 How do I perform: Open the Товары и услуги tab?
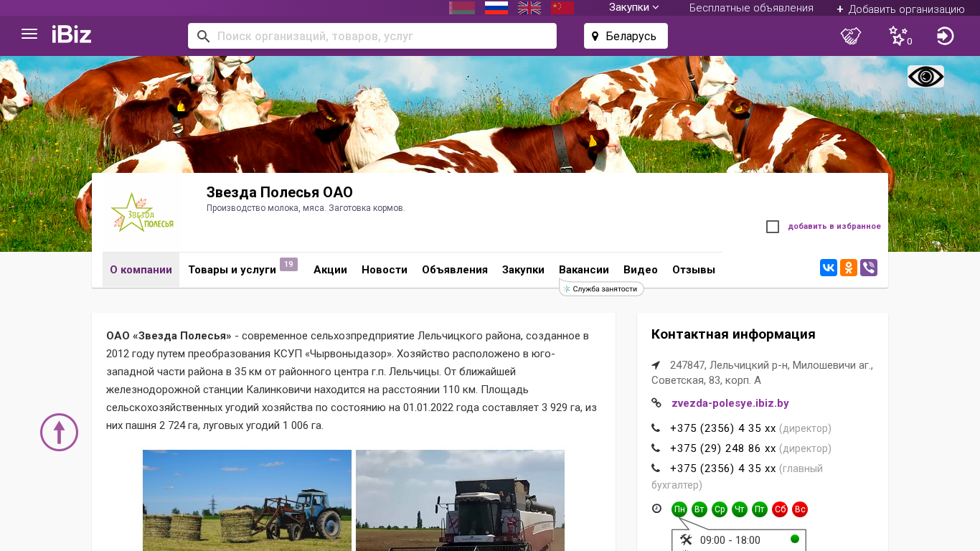(x=232, y=270)
